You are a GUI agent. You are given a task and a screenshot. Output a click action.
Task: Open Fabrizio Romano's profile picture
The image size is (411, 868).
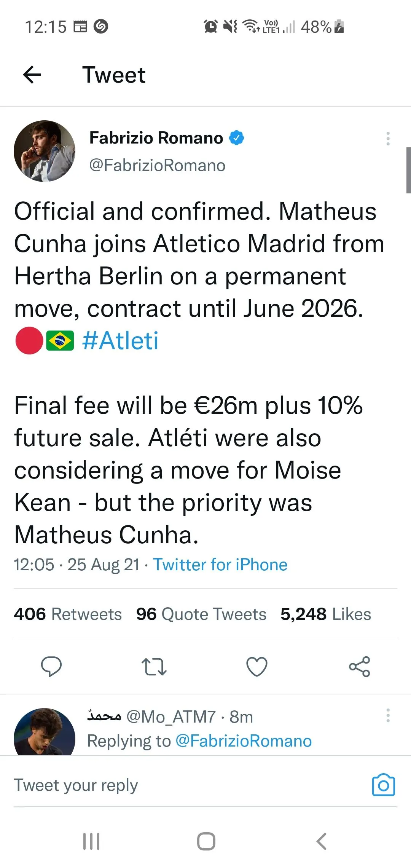coord(45,151)
